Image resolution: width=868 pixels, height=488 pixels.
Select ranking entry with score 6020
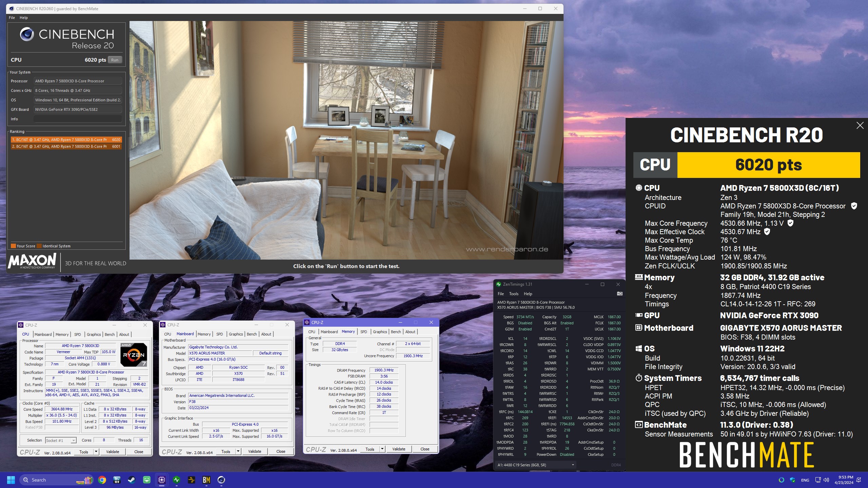click(x=66, y=140)
